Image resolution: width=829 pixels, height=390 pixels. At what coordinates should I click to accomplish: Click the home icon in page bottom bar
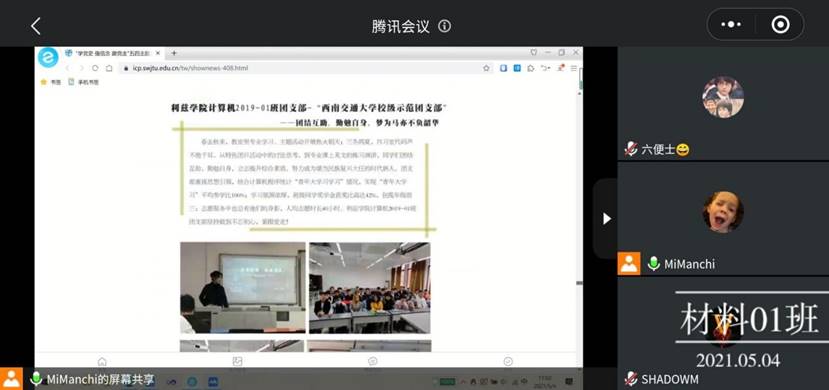click(102, 361)
